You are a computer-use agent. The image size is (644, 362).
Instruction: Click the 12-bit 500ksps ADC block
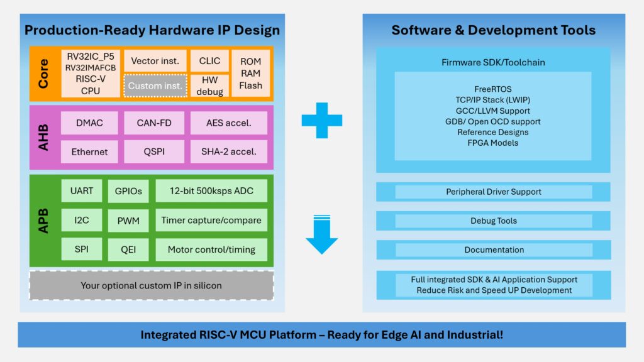coord(211,190)
